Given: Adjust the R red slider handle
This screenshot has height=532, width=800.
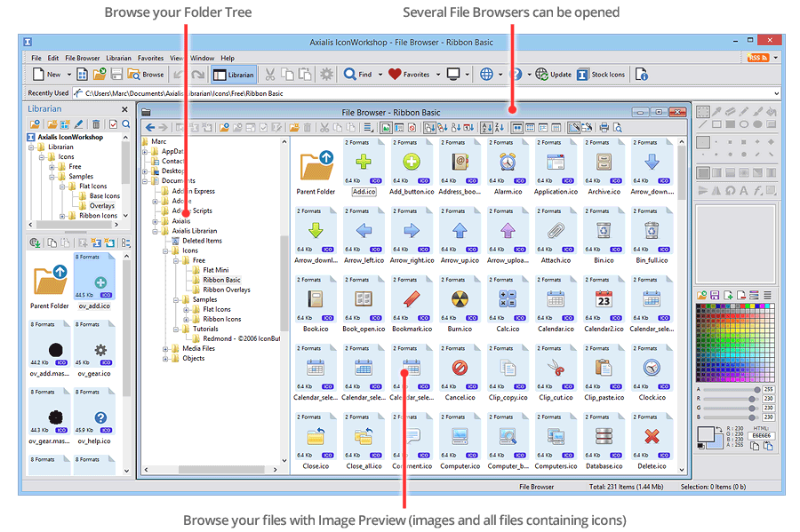Looking at the screenshot, I should [752, 399].
